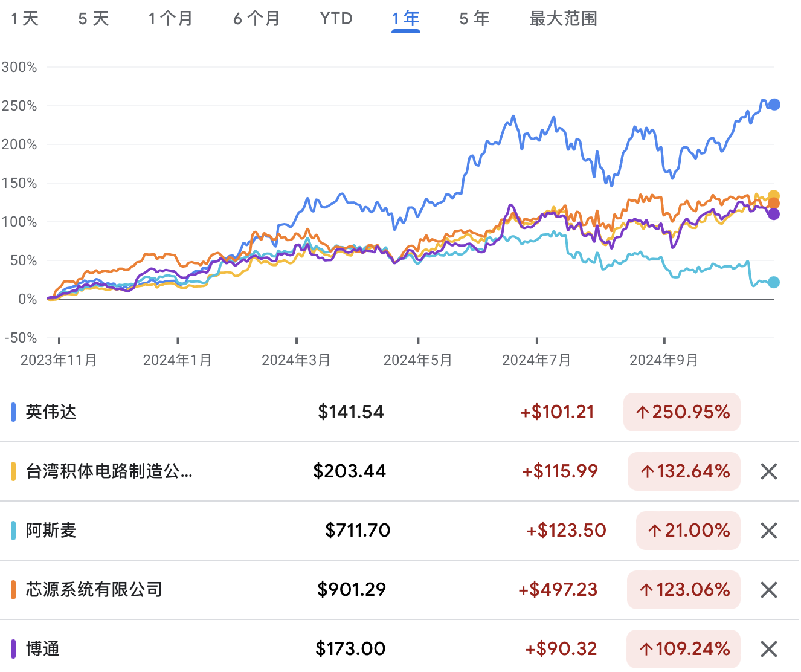The height and width of the screenshot is (672, 801).
Task: Click the purple marker beside 博通
Action: (13, 649)
